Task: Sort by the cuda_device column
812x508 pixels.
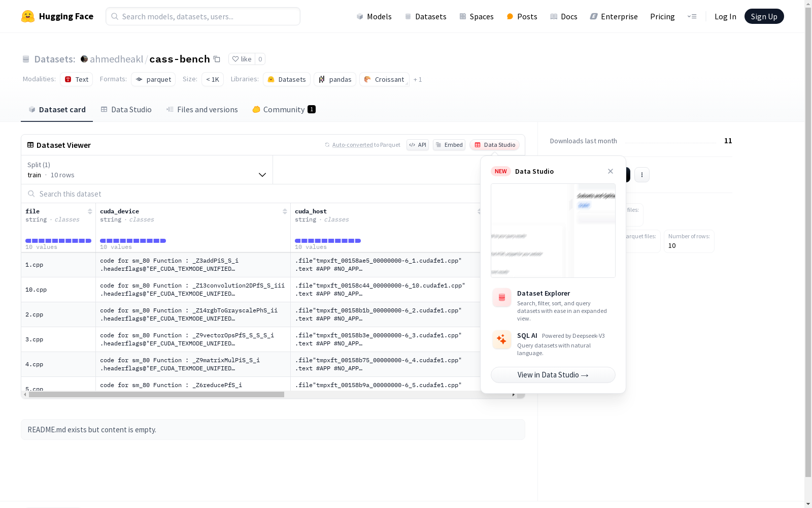Action: 285,211
